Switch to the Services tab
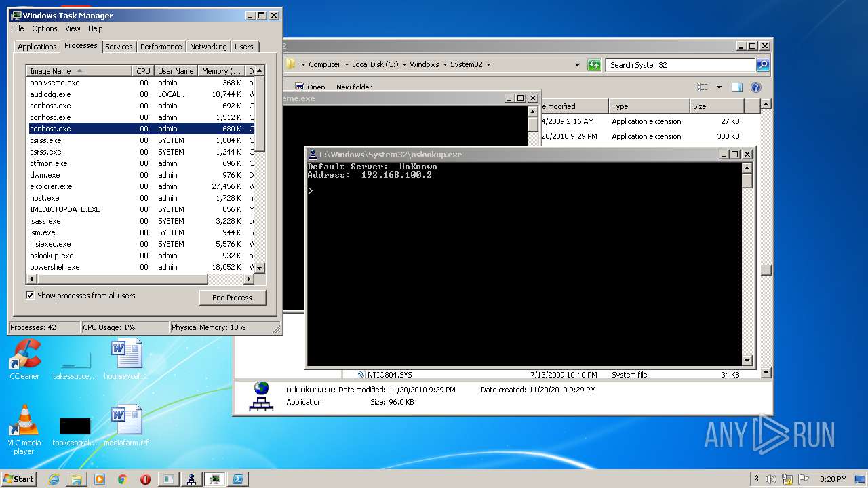The width and height of the screenshot is (868, 488). click(x=119, y=47)
